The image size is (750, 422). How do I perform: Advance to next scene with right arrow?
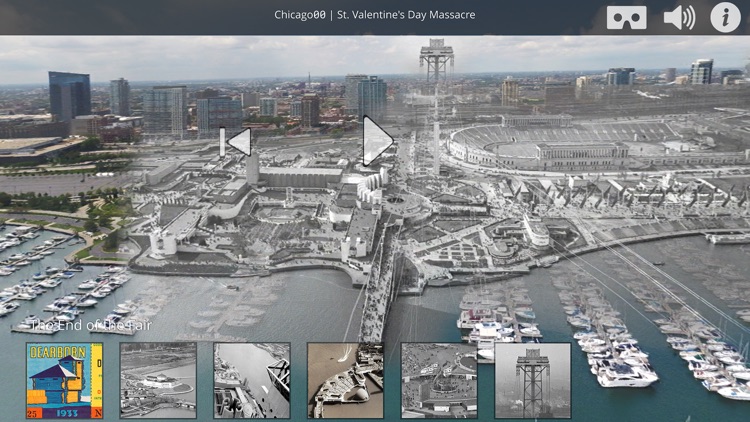pos(378,141)
